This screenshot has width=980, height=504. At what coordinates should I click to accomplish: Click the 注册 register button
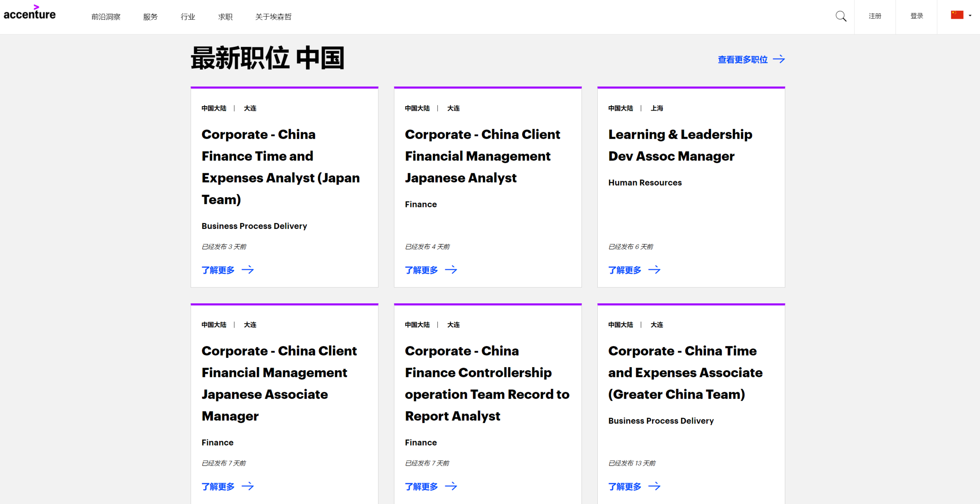pyautogui.click(x=875, y=16)
